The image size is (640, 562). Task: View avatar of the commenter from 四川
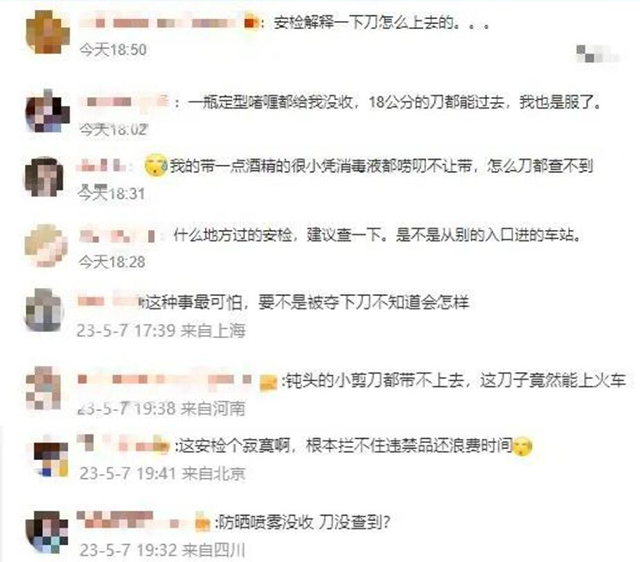pyautogui.click(x=47, y=532)
